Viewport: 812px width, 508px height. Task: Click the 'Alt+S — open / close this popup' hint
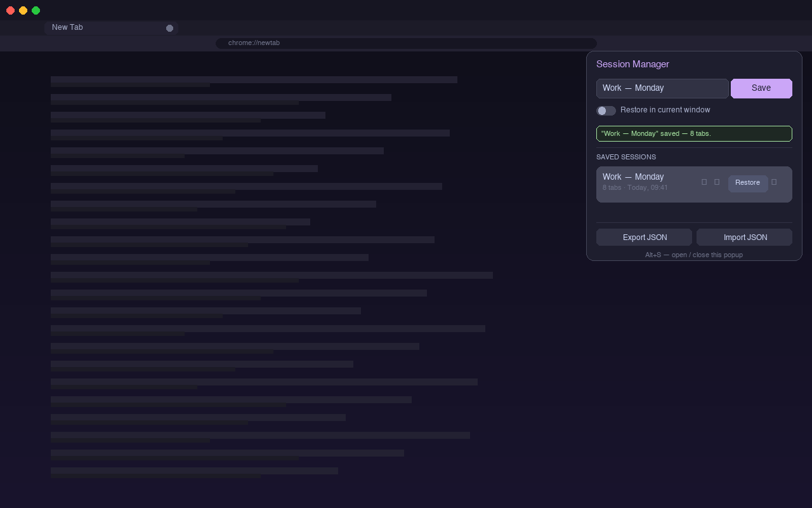coord(694,255)
